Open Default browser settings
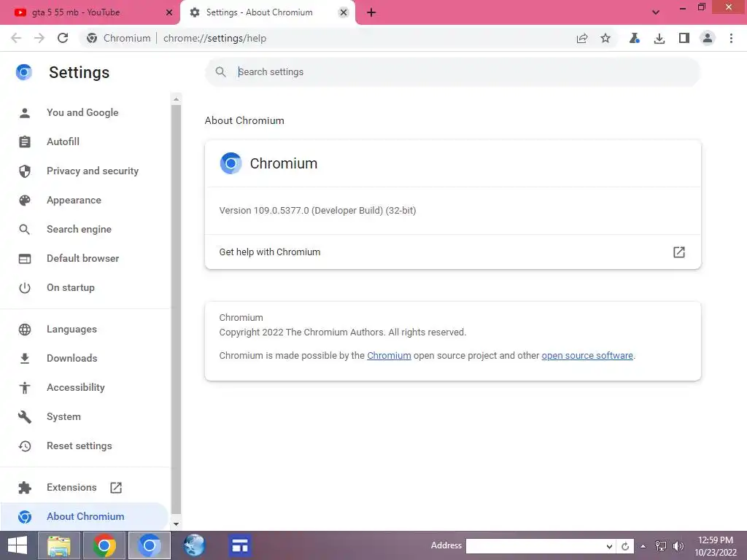 click(83, 259)
